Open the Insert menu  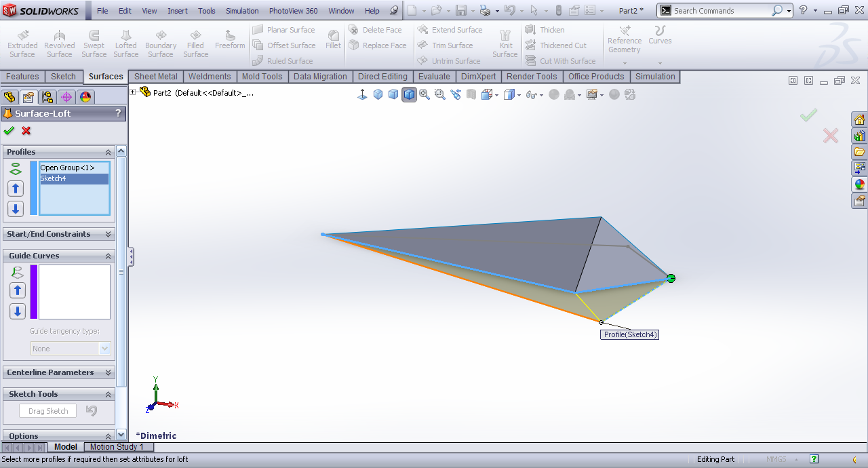coord(178,11)
